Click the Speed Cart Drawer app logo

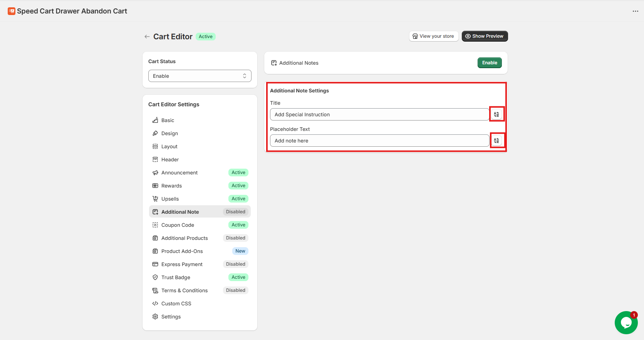(x=12, y=11)
